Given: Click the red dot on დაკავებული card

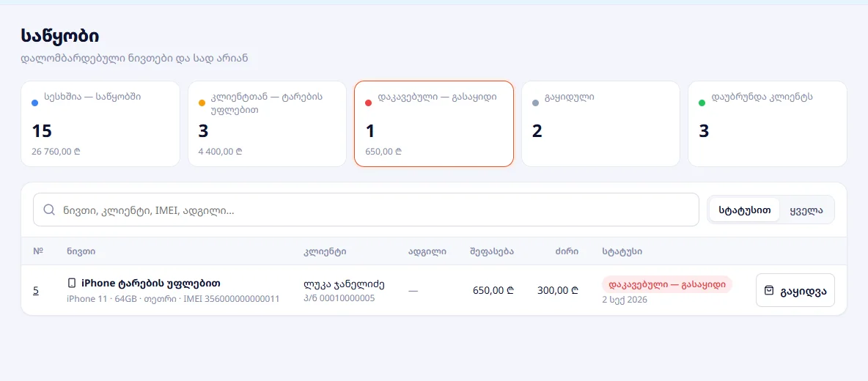Looking at the screenshot, I should pyautogui.click(x=369, y=103).
